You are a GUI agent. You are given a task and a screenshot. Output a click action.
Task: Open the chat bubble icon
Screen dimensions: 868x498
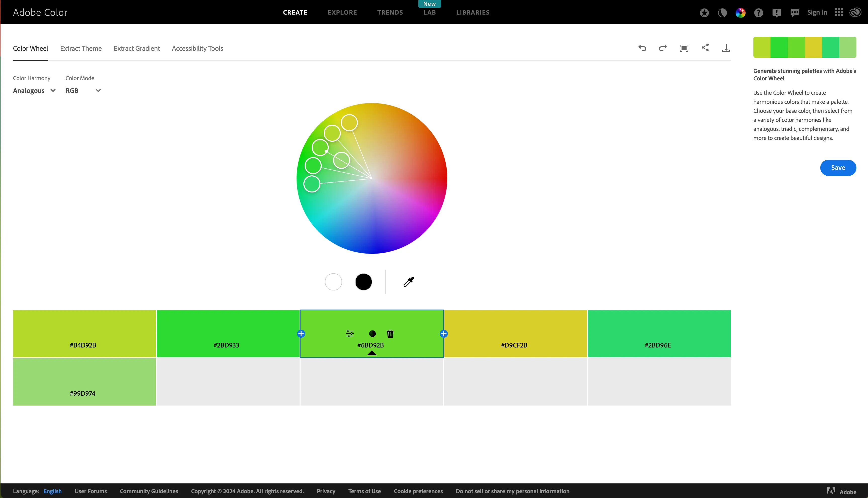point(795,13)
